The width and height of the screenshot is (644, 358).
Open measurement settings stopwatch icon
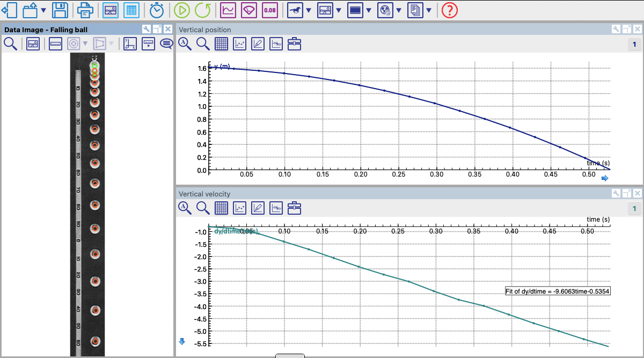(x=157, y=10)
